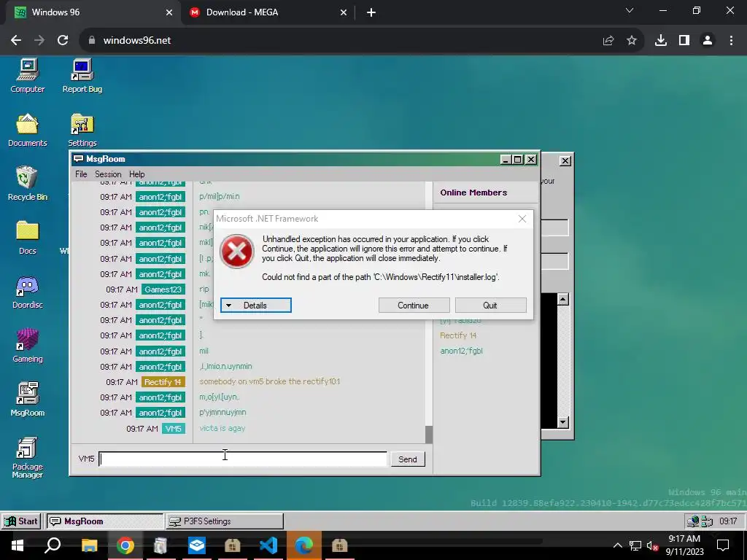Open the Recycle Bin icon
747x560 pixels.
point(27,184)
